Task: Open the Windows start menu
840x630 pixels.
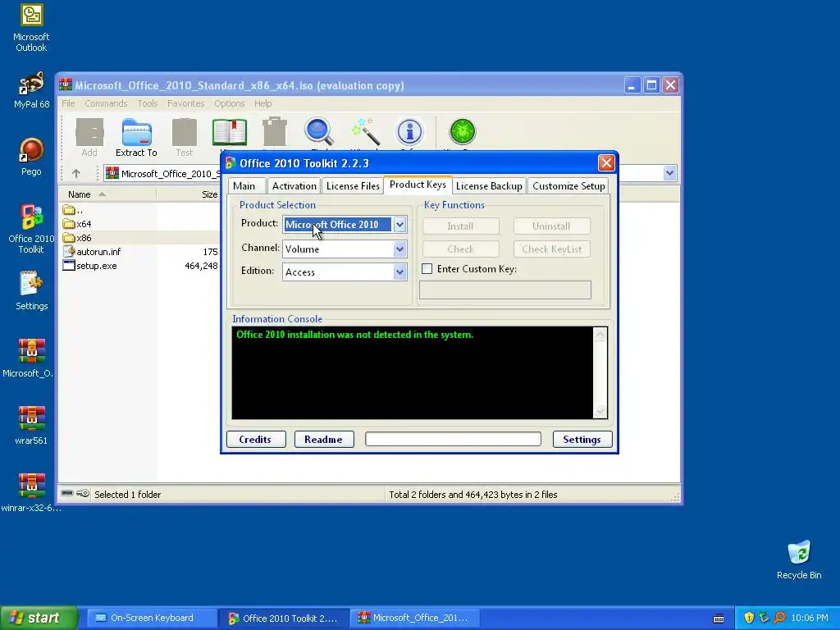Action: 39,618
